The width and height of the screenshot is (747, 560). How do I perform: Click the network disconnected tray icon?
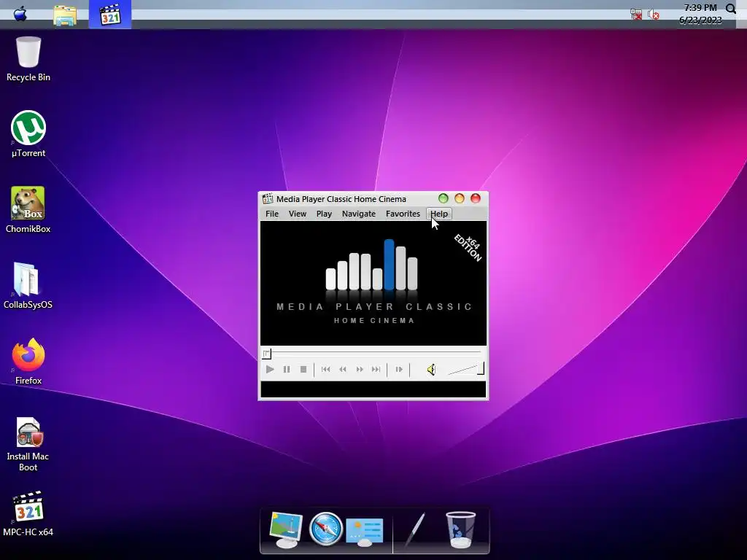[636, 15]
